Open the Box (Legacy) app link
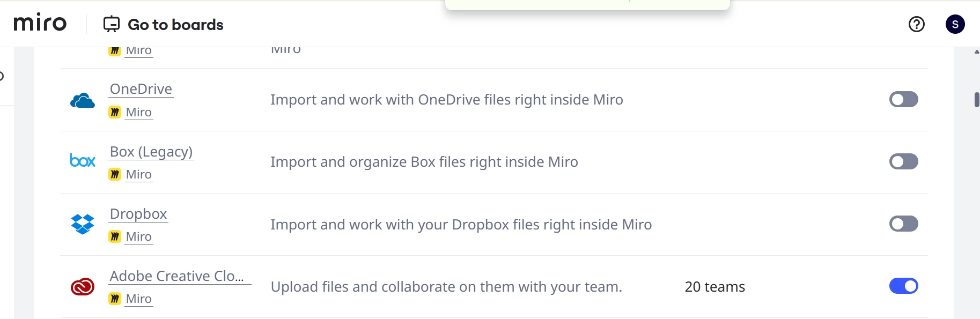Screen dimensions: 980x319 click(x=151, y=152)
